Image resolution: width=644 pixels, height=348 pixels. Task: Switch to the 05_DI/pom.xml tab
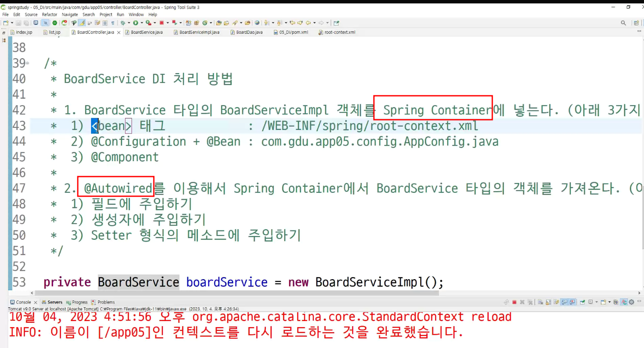pos(291,32)
